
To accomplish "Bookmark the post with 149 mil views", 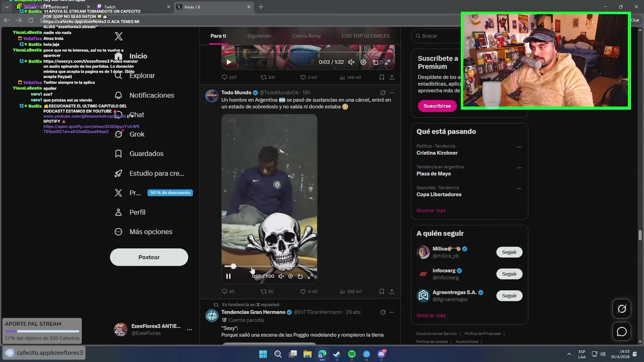I will click(x=382, y=77).
